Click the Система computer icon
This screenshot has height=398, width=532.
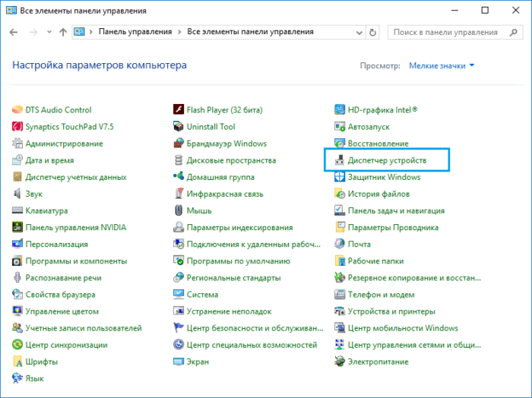click(x=179, y=294)
